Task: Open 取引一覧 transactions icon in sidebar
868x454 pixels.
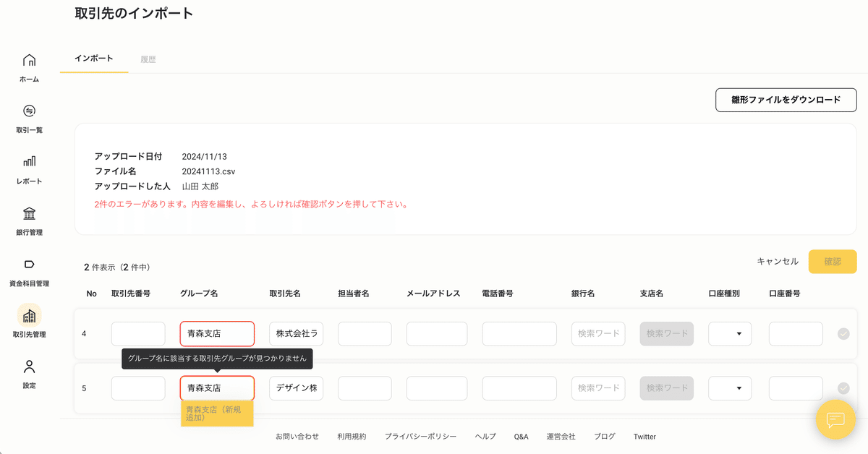Action: 29,111
